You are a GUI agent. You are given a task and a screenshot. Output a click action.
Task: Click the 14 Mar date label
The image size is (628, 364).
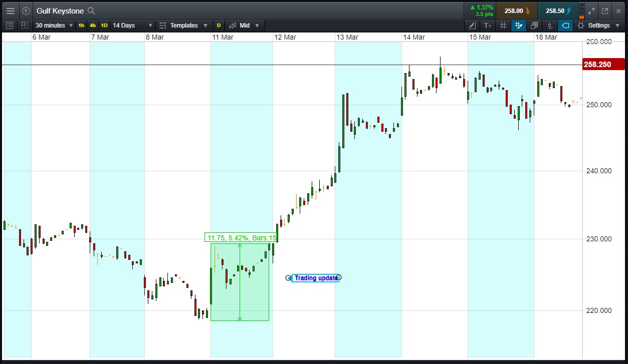pyautogui.click(x=414, y=37)
